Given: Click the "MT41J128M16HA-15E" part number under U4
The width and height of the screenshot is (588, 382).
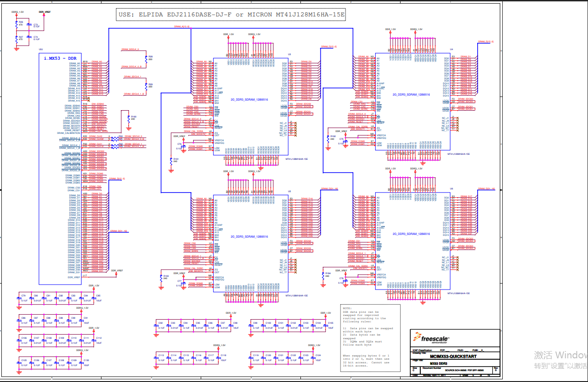Looking at the screenshot, I should (x=459, y=154).
